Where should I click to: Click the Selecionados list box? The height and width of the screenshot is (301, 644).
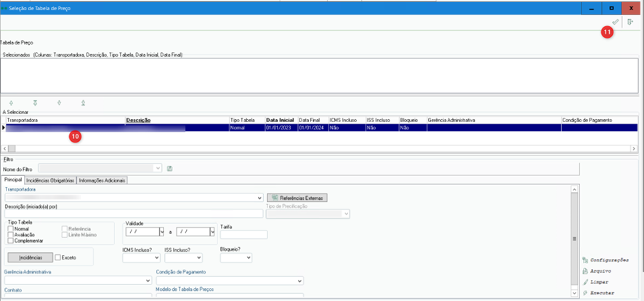pos(319,76)
